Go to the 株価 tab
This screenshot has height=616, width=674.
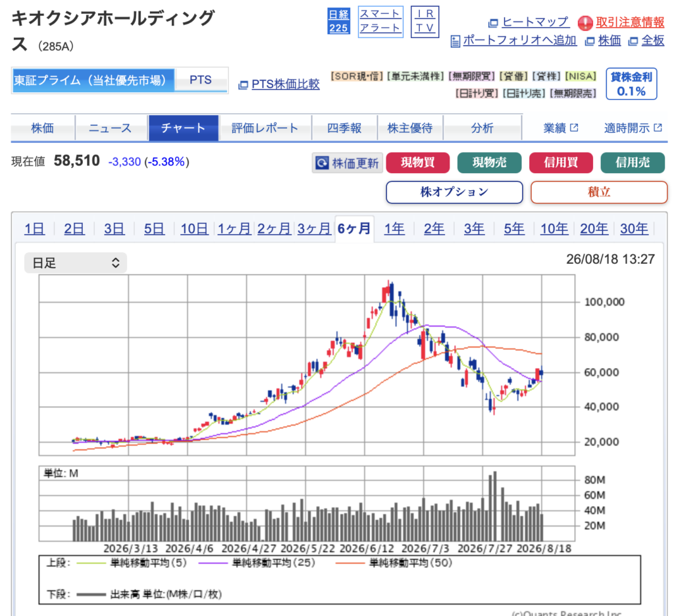(43, 128)
